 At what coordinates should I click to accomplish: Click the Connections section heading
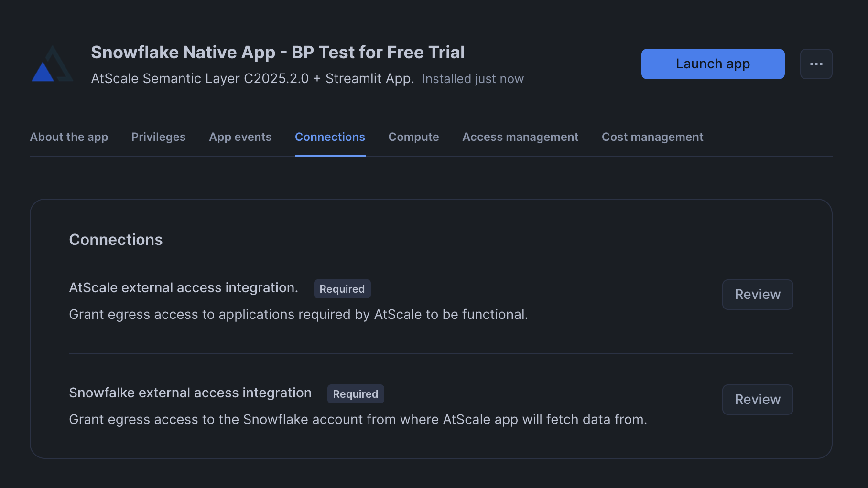116,240
